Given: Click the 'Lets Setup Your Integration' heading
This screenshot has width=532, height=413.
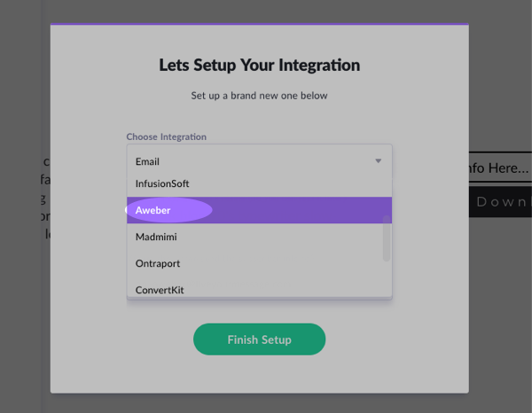Looking at the screenshot, I should (x=259, y=66).
